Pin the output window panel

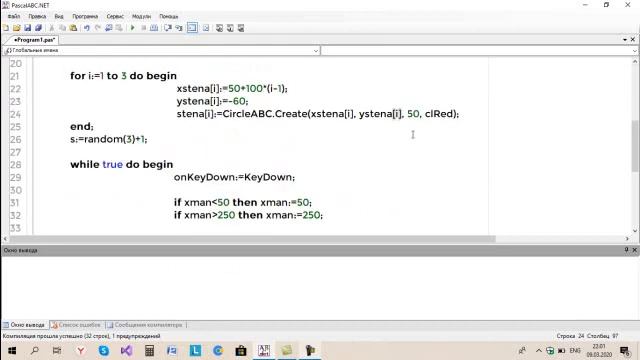click(x=627, y=250)
